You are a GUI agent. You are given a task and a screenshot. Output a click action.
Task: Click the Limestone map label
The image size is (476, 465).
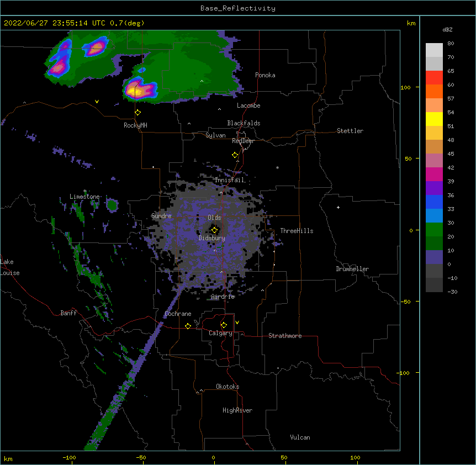pos(84,197)
